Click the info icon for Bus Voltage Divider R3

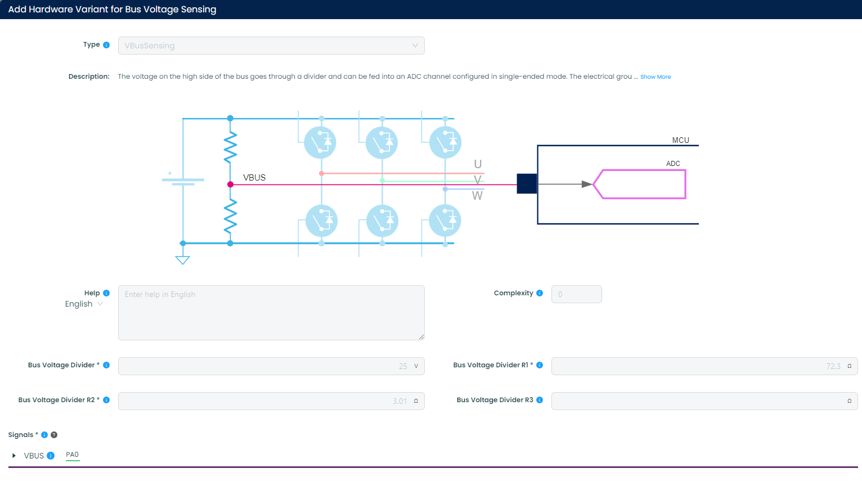pyautogui.click(x=540, y=400)
